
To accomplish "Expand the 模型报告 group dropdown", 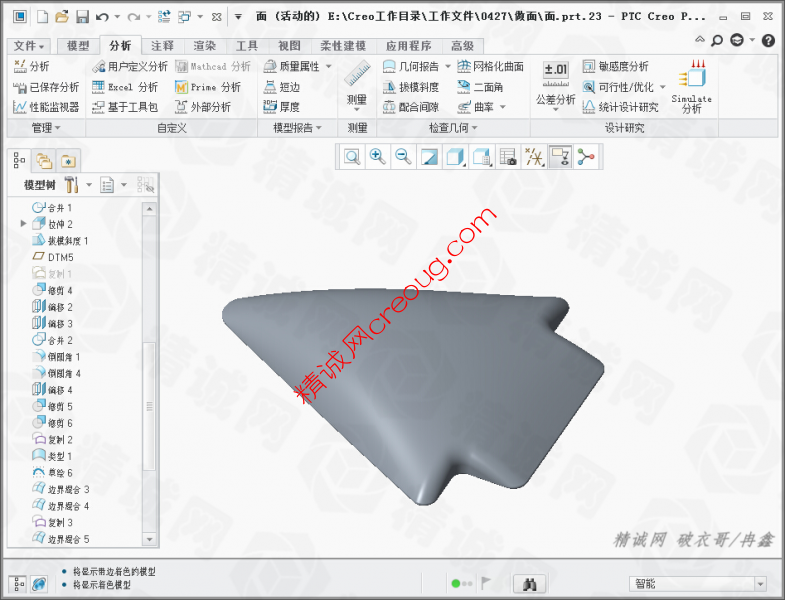I will [297, 128].
